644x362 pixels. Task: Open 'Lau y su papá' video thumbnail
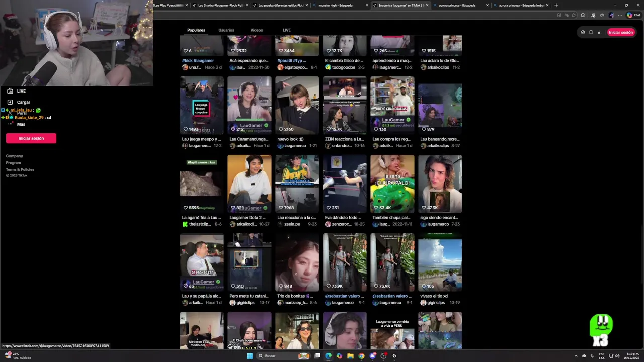[202, 262]
